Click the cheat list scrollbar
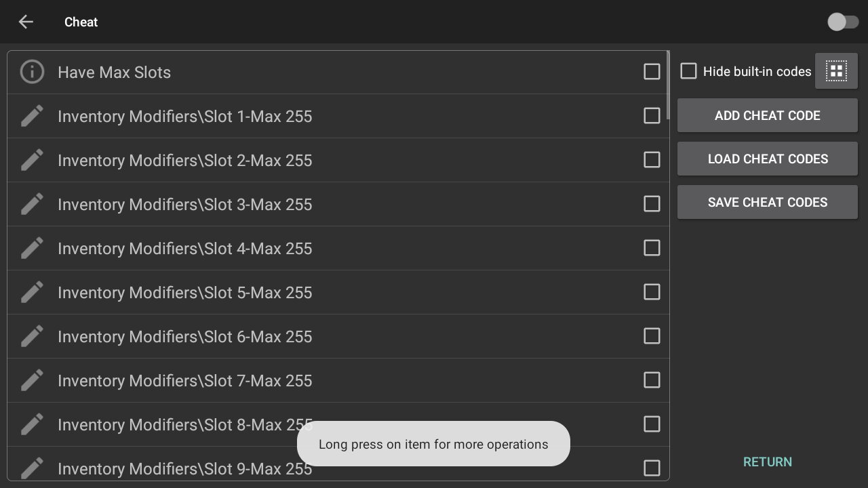868x488 pixels. click(x=668, y=85)
